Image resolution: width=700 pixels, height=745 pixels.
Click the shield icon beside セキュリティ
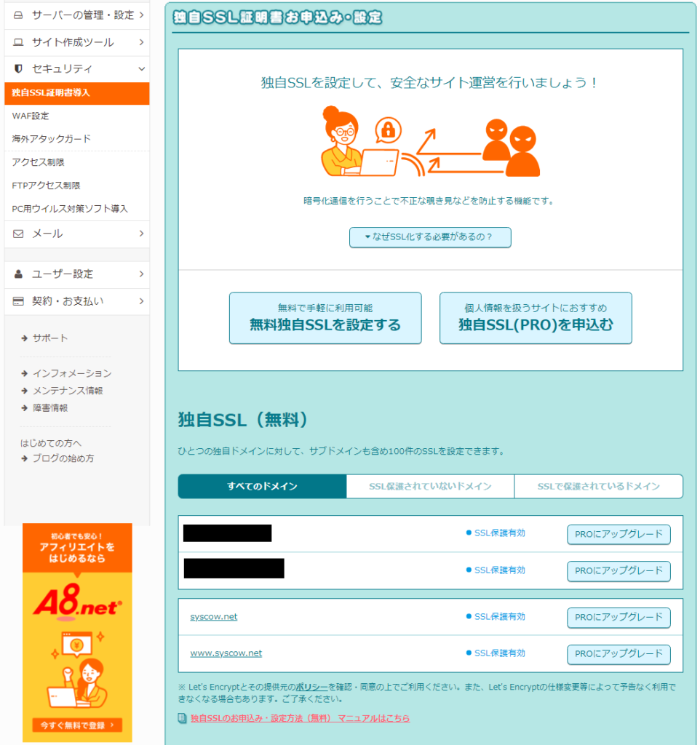coord(19,69)
